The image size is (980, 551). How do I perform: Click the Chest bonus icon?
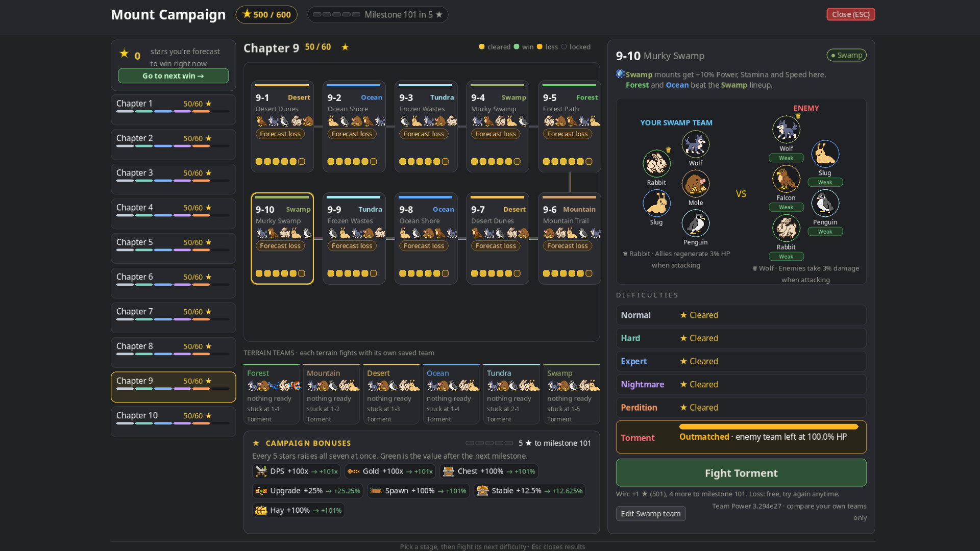coord(449,471)
